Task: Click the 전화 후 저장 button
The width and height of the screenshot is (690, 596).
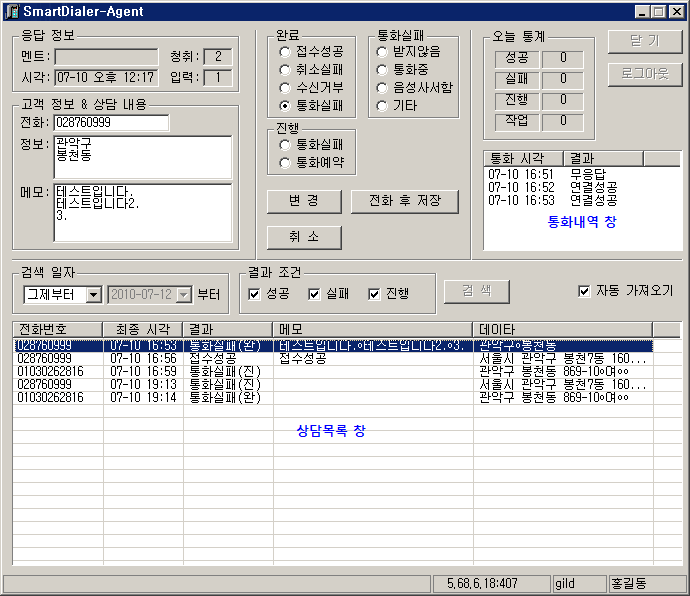Action: 404,202
